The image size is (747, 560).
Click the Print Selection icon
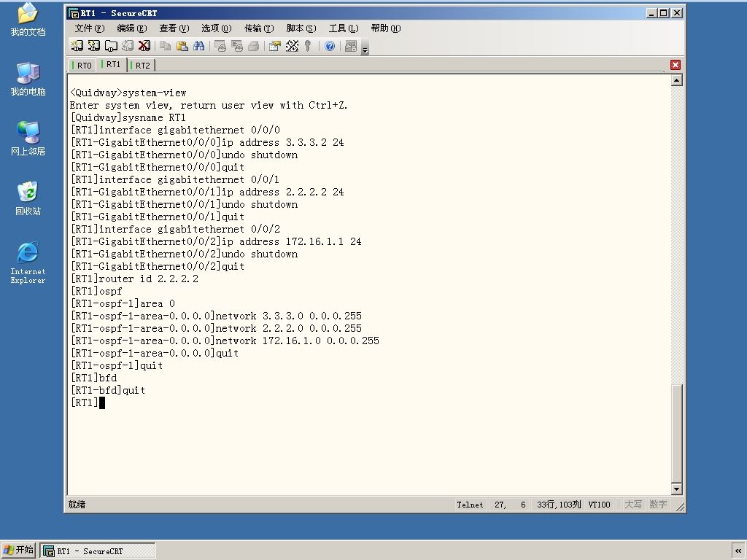tap(237, 46)
